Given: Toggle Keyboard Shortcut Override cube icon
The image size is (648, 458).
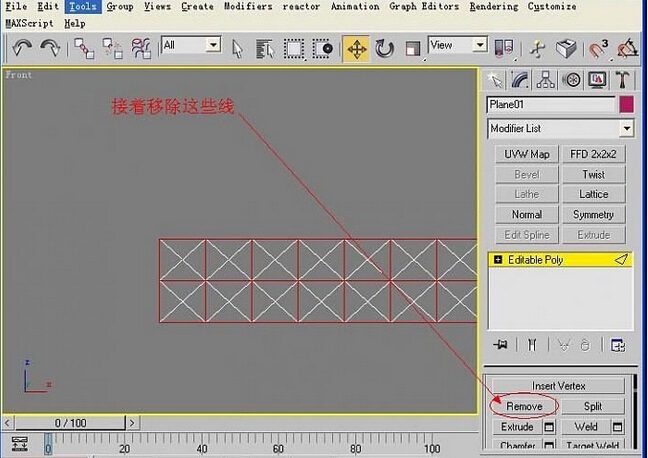Looking at the screenshot, I should tap(566, 48).
